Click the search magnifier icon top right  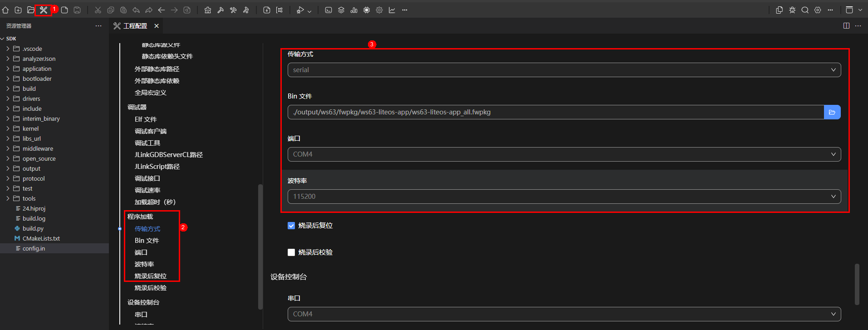click(805, 10)
